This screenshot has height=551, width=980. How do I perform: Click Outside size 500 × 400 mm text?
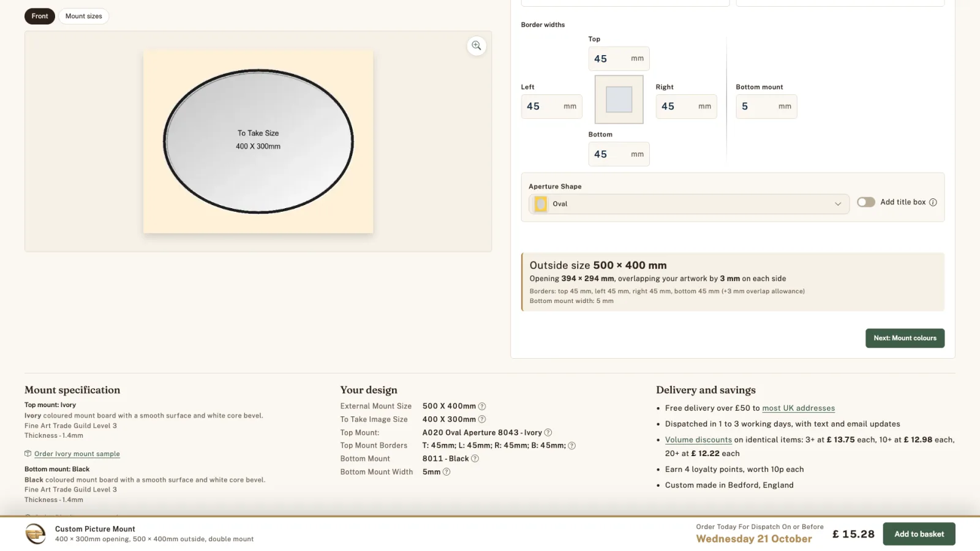tap(598, 266)
